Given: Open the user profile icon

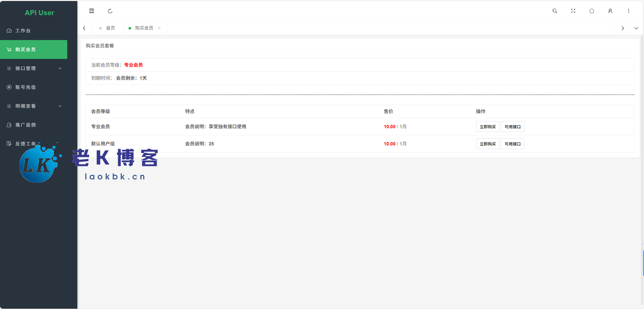Looking at the screenshot, I should (x=610, y=11).
